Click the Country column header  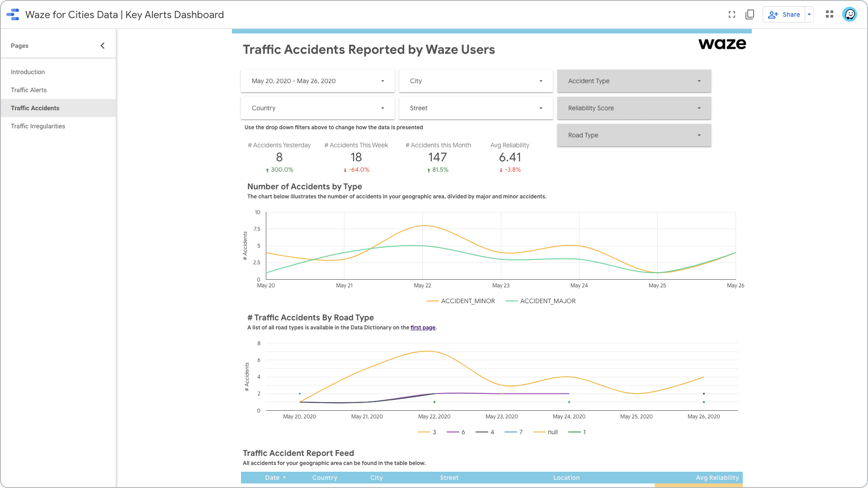325,478
